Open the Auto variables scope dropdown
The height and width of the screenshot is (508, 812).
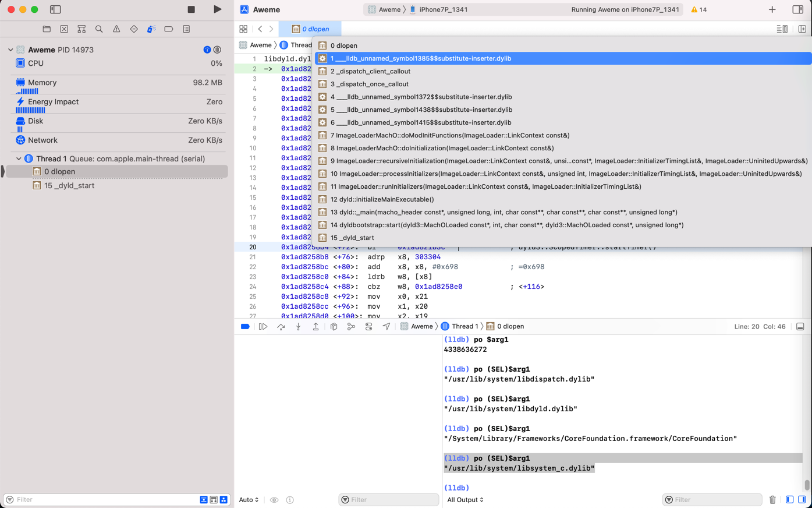(249, 500)
